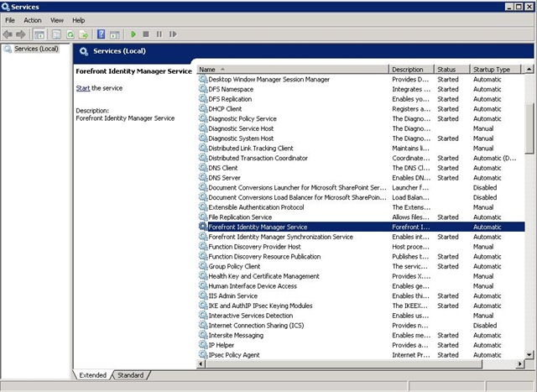Image resolution: width=537 pixels, height=392 pixels.
Task: Click gear icon beside DFS Replication
Action: [x=203, y=99]
